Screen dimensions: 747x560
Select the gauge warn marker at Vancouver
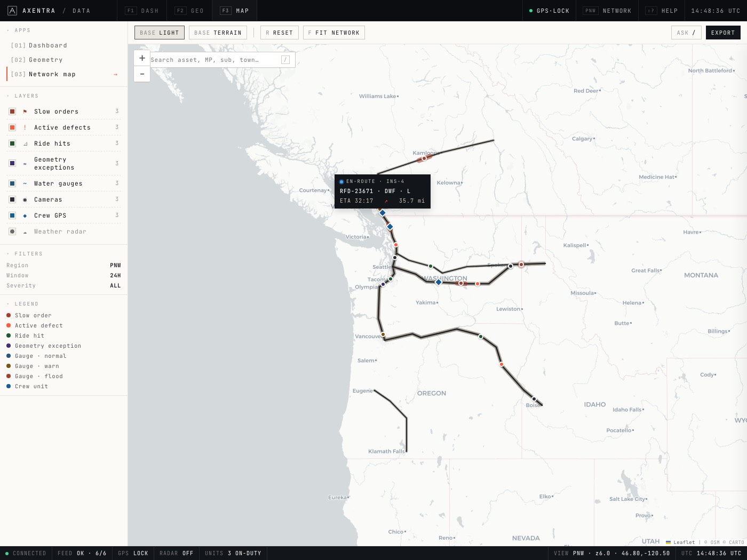(x=383, y=334)
